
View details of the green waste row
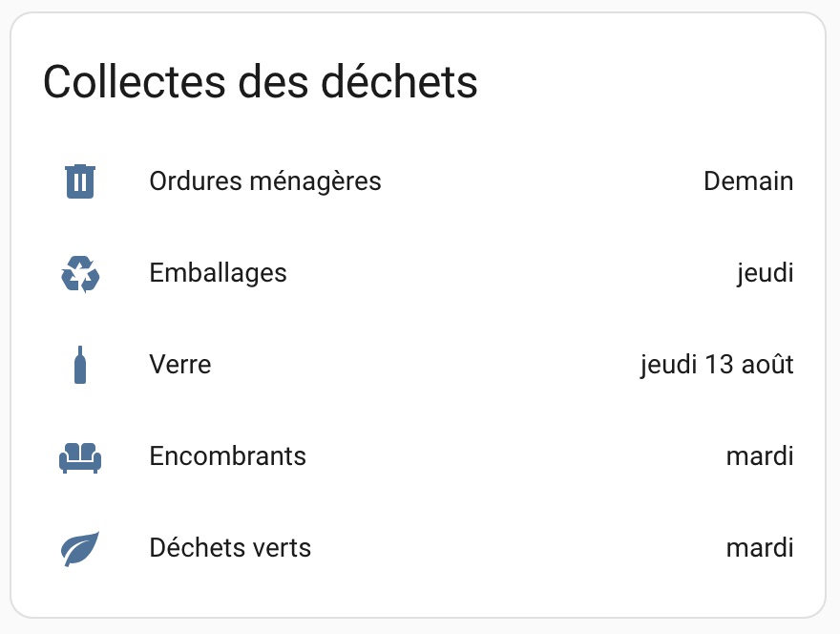pyautogui.click(x=418, y=548)
